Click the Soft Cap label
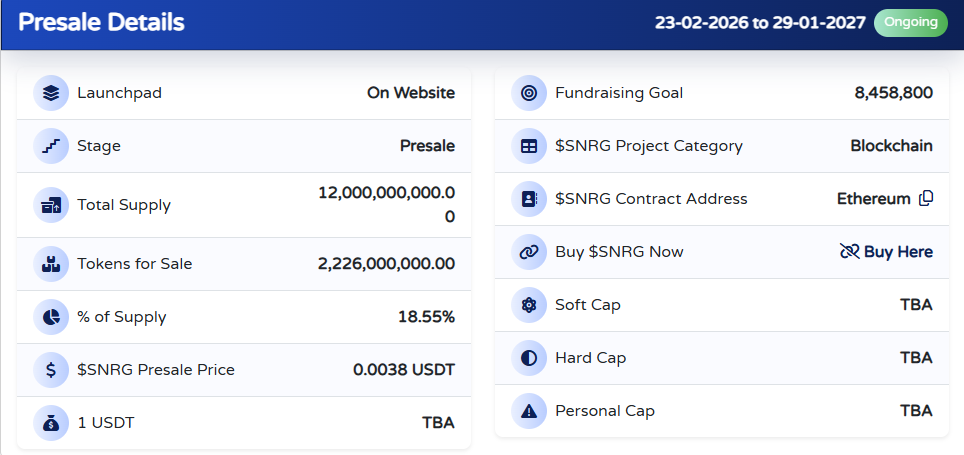This screenshot has width=964, height=455. (x=588, y=305)
